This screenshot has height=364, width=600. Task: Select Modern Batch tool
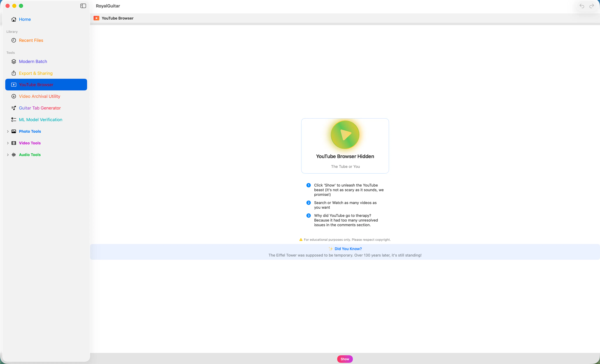coord(46,62)
